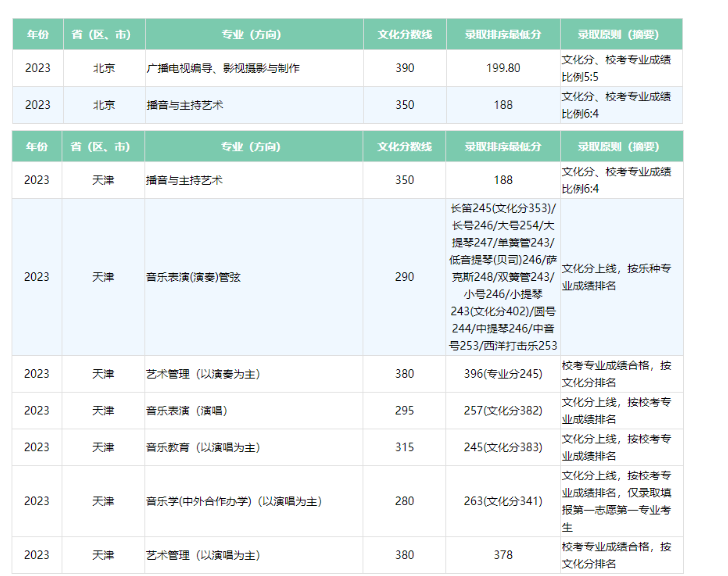Select 380 in the 艺术管理（以演奏为主）row
This screenshot has height=576, width=728.
404,374
